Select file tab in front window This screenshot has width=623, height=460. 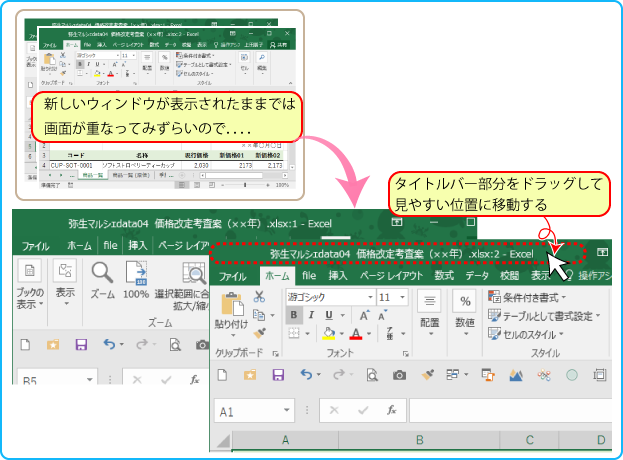(309, 275)
